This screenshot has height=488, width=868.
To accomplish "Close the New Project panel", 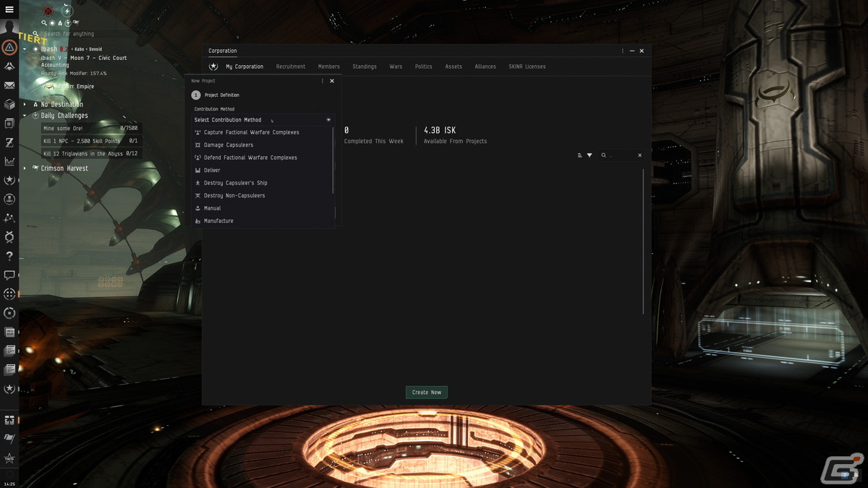I will click(x=332, y=81).
